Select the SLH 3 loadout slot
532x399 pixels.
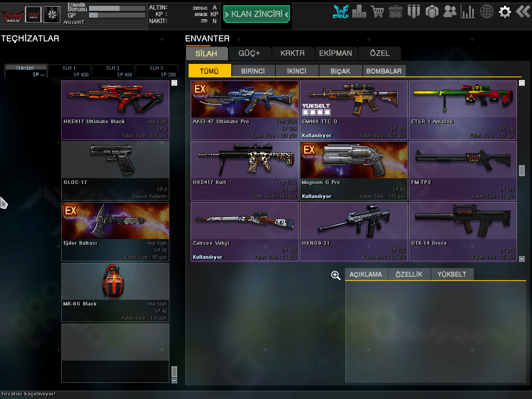[x=157, y=71]
